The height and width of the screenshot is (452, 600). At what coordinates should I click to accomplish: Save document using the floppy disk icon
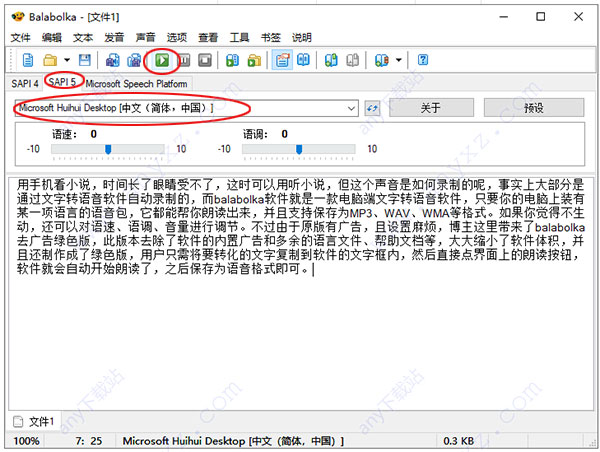pos(85,60)
